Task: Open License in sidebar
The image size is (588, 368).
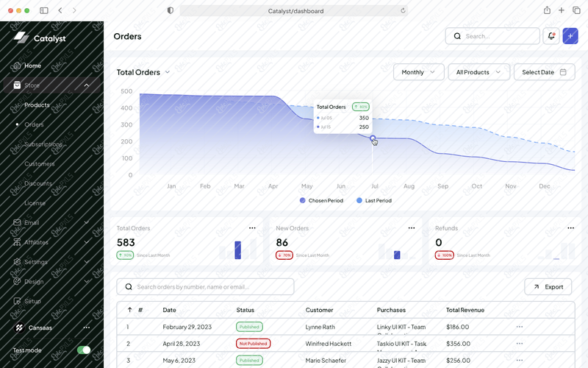Action: [x=35, y=203]
